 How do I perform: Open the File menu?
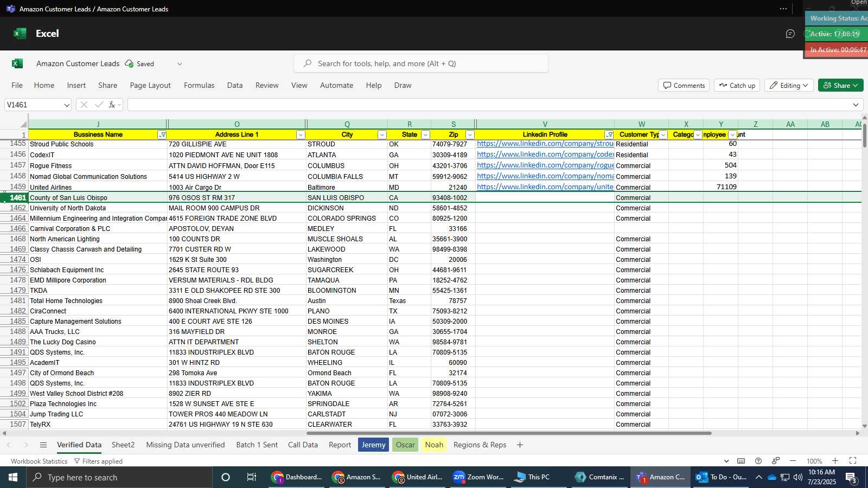tap(17, 85)
